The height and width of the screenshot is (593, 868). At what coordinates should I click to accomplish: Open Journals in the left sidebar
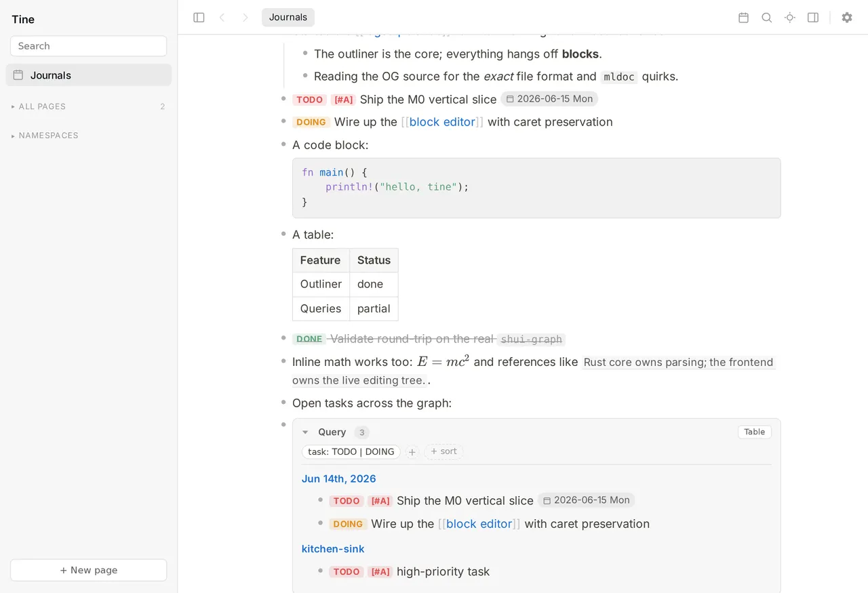88,75
